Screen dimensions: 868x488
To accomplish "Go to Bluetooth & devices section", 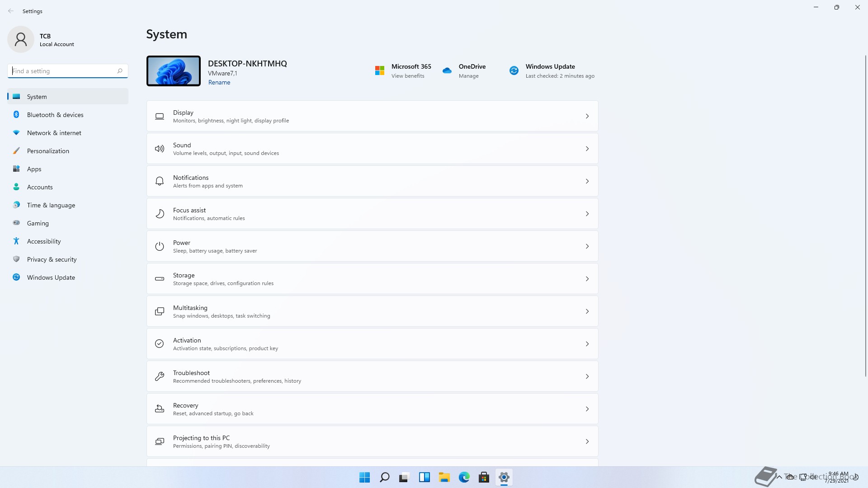I will pyautogui.click(x=55, y=115).
